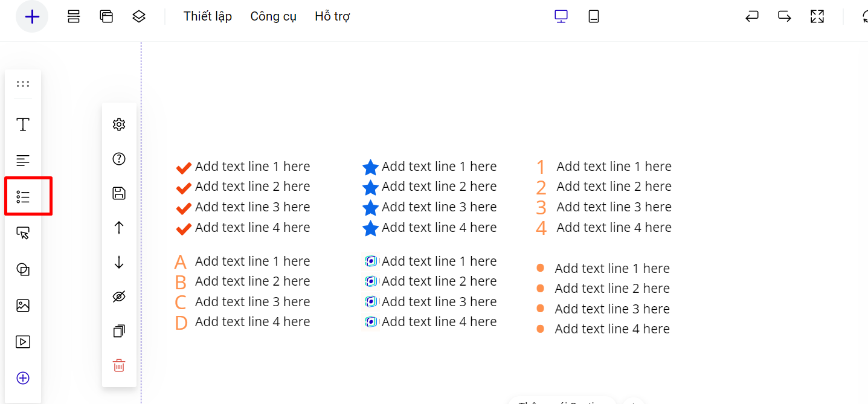Select the button element tool
This screenshot has width=868, height=404.
pyautogui.click(x=23, y=233)
